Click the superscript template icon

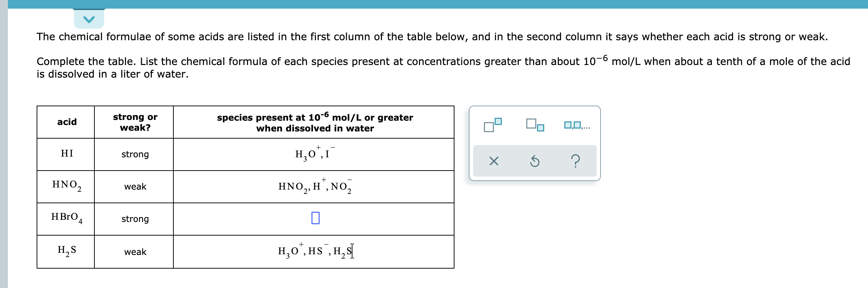pyautogui.click(x=493, y=125)
